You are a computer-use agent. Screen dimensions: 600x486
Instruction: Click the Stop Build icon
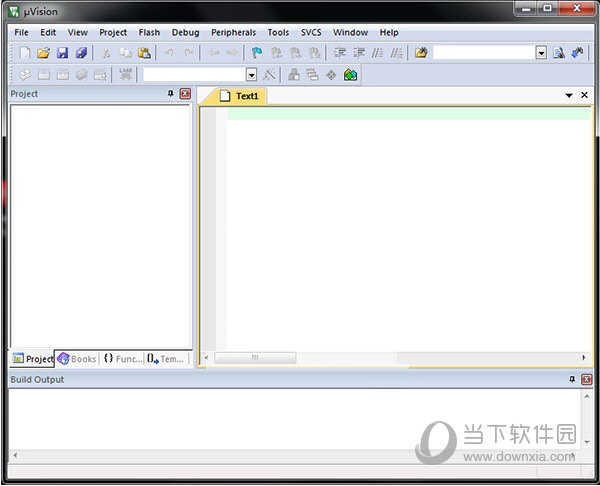point(100,75)
